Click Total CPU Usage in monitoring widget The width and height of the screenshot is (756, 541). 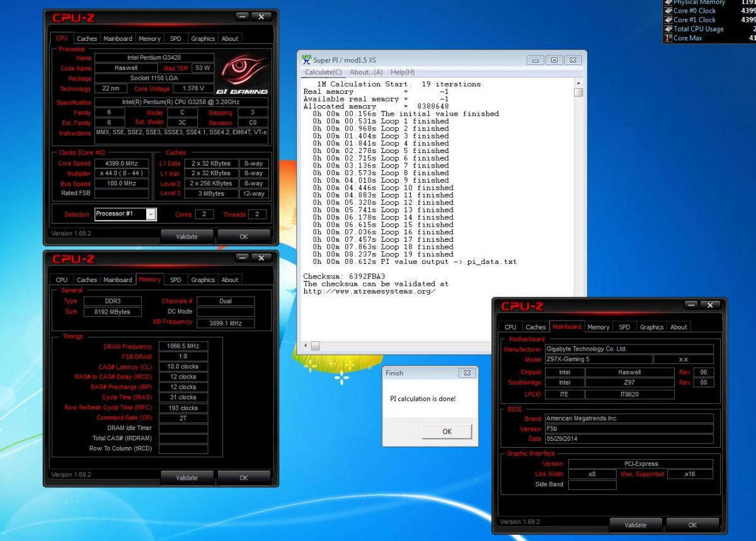coord(698,29)
